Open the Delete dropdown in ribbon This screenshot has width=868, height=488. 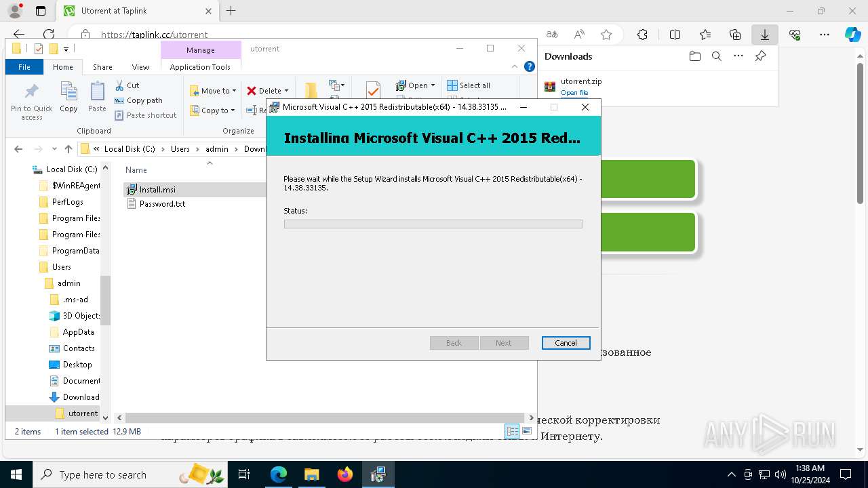267,91
